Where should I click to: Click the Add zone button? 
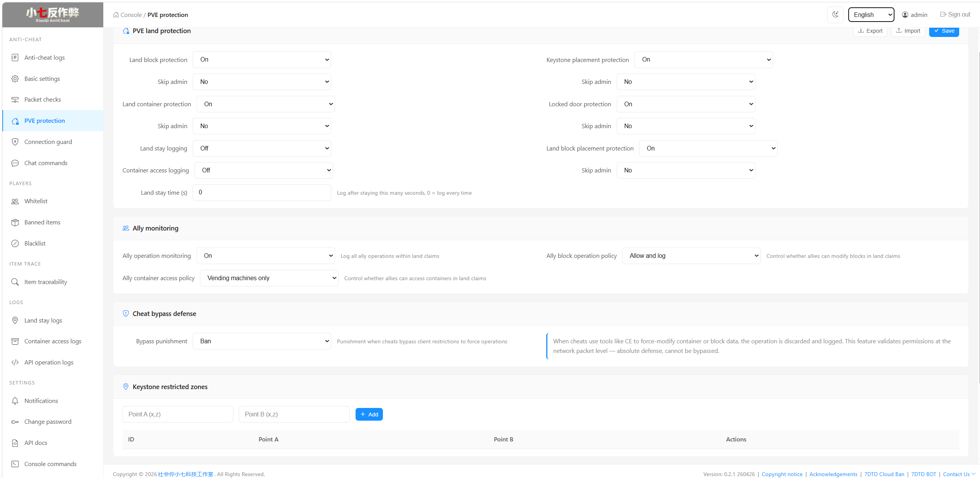coord(369,414)
